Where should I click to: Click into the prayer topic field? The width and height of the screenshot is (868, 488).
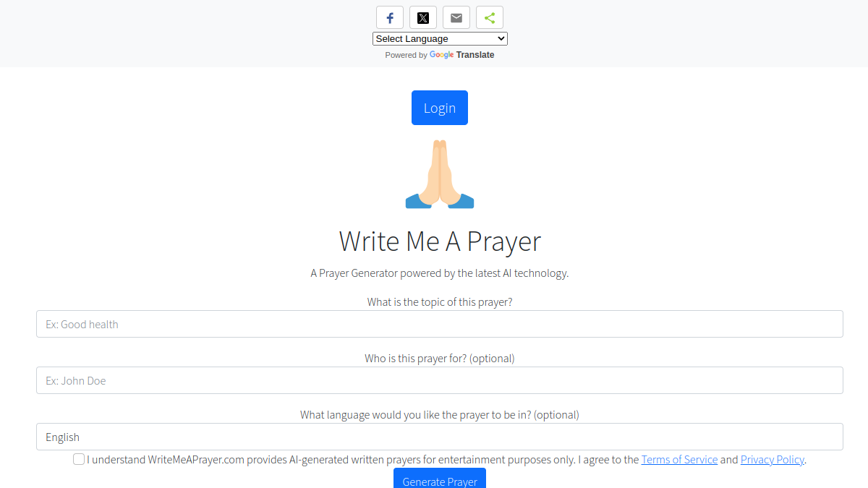(440, 324)
